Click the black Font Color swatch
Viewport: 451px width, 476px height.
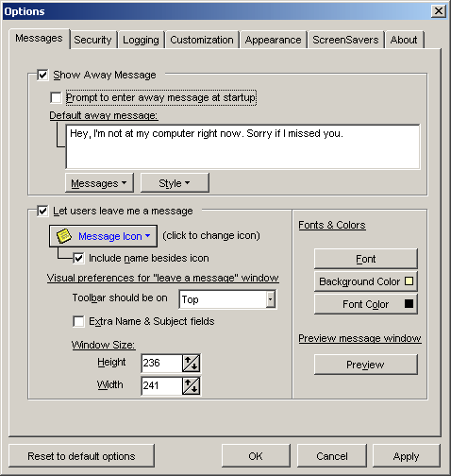[x=409, y=304]
